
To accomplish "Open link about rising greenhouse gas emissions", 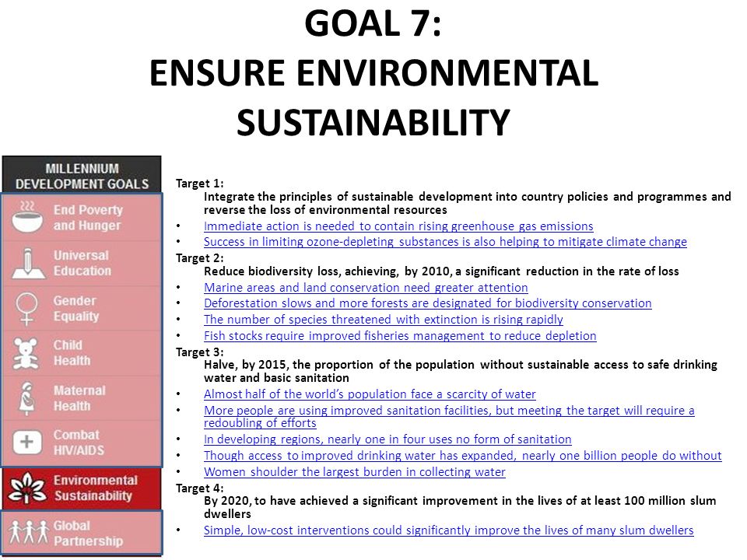I will click(398, 226).
